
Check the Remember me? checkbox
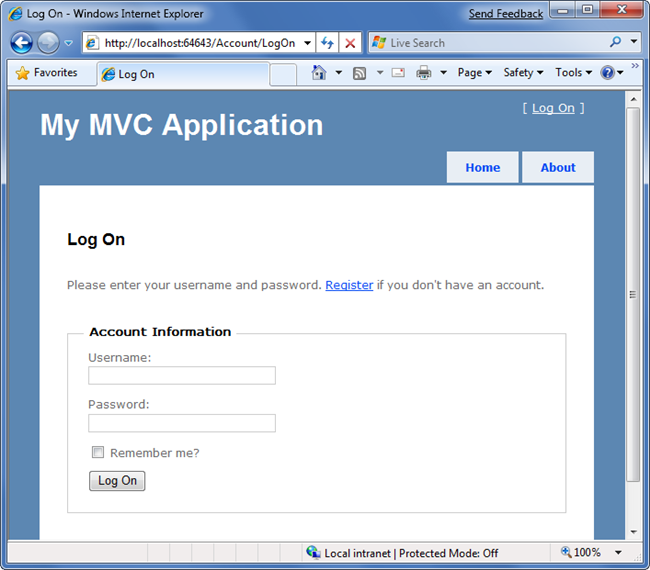[x=98, y=452]
